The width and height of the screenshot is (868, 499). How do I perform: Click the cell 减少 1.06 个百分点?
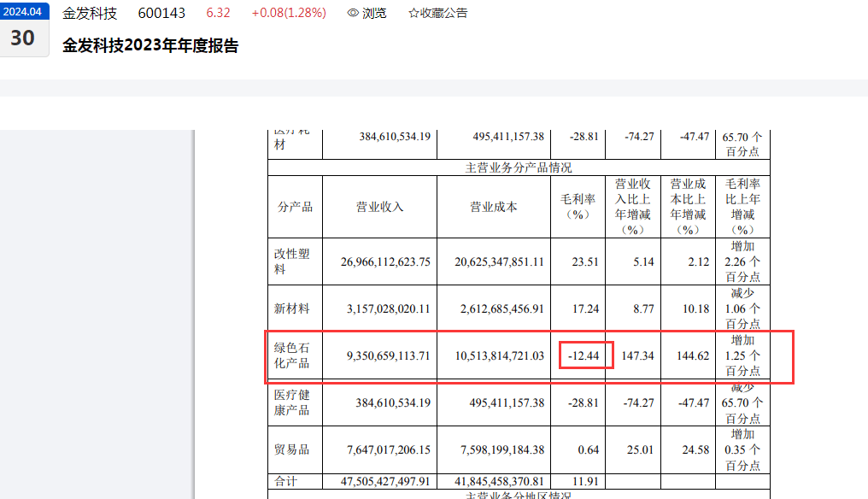click(x=743, y=308)
